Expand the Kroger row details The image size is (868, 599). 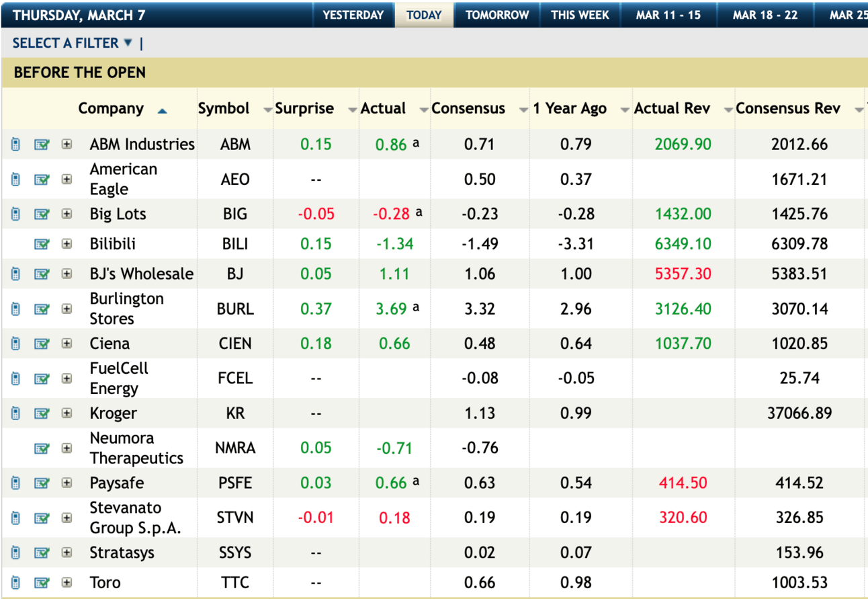[67, 413]
